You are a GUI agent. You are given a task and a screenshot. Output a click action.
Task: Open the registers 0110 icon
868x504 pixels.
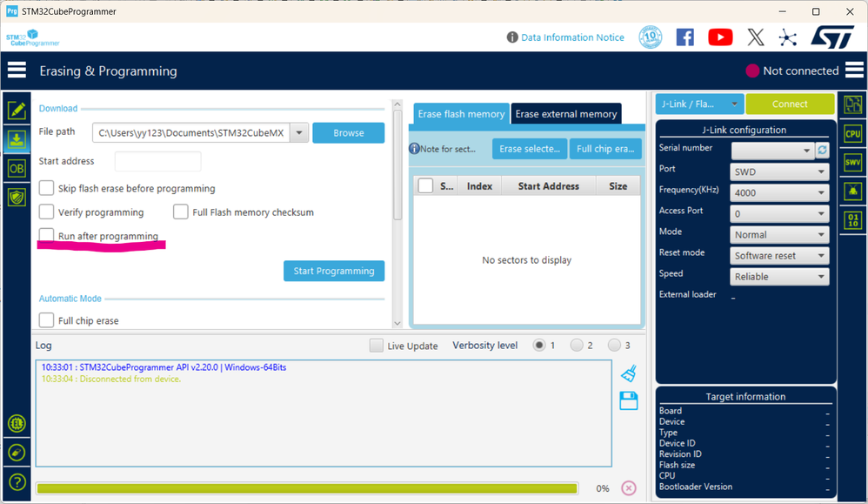tap(853, 220)
